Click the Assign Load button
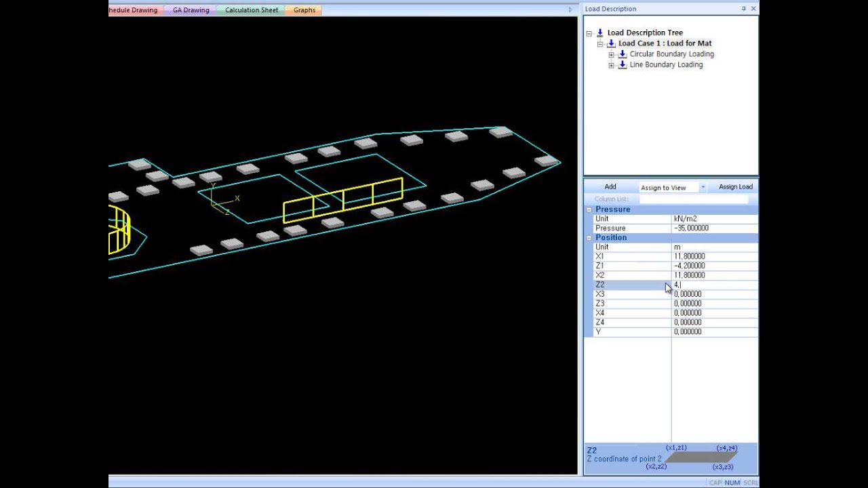Viewport: 868px width, 488px height. click(x=736, y=186)
